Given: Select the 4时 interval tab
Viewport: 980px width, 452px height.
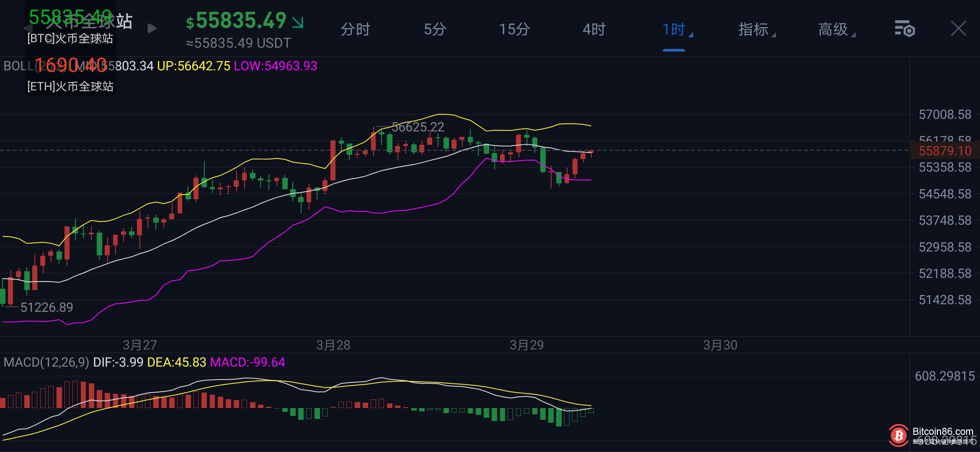Looking at the screenshot, I should coord(594,29).
